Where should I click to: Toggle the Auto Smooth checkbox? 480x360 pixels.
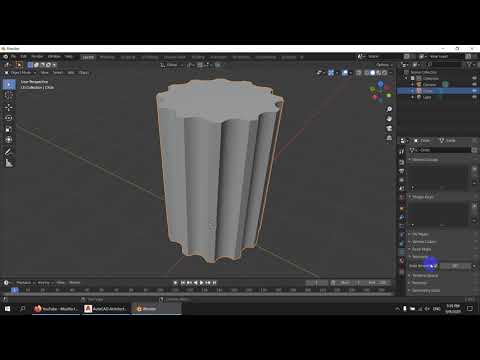[x=437, y=266]
